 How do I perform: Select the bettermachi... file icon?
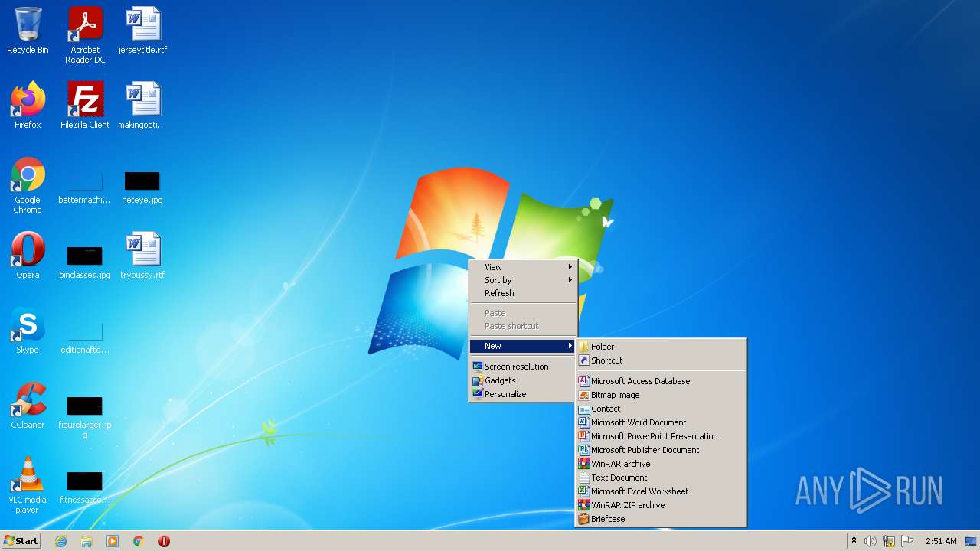[85, 188]
